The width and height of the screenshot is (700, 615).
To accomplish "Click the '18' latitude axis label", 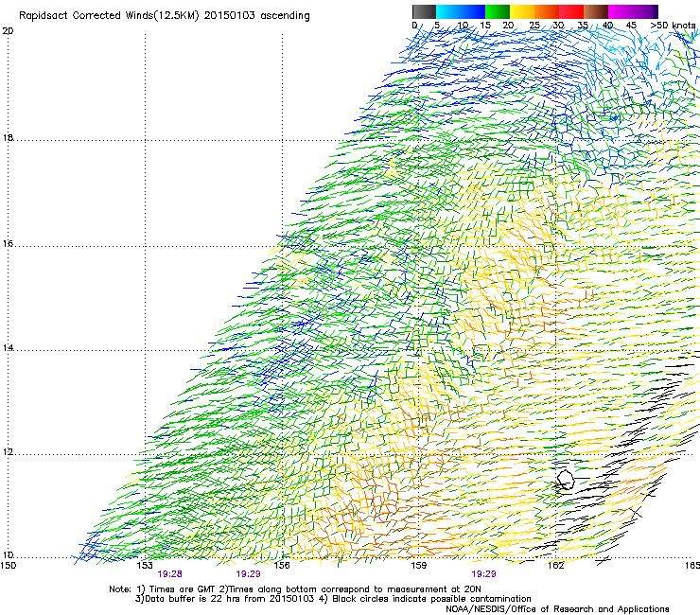I will pyautogui.click(x=8, y=137).
